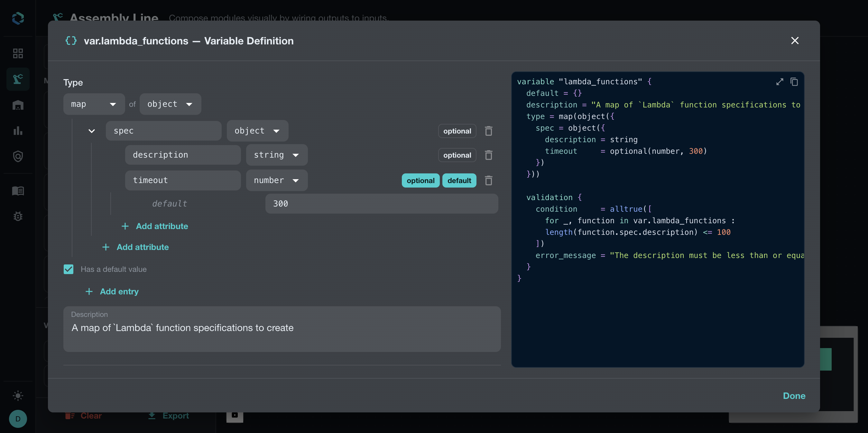Uncheck Has a default value
This screenshot has height=433, width=868.
pyautogui.click(x=69, y=269)
